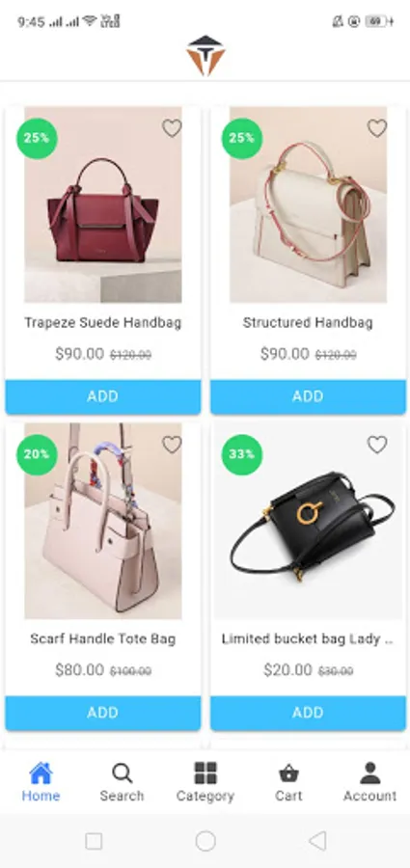This screenshot has height=868, width=410.
Task: Tap Android recent apps square button
Action: [94, 841]
